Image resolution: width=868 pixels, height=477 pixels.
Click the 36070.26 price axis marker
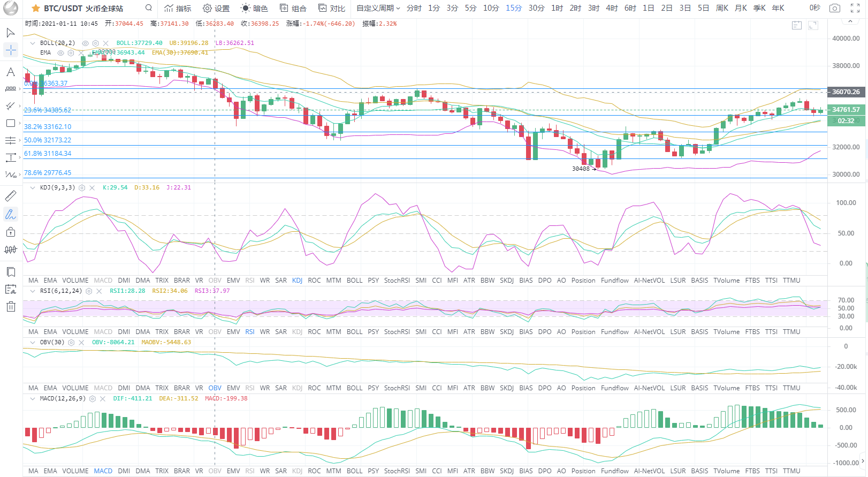[x=846, y=92]
